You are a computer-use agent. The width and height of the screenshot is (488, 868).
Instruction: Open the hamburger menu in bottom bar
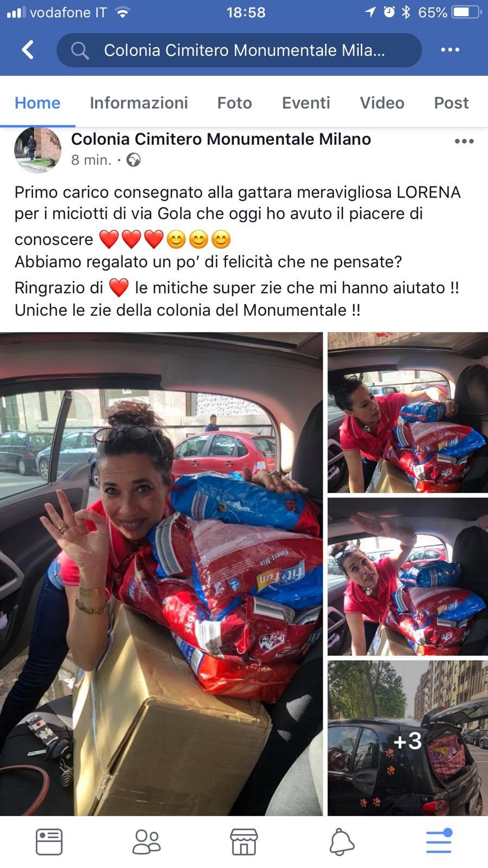point(439,841)
